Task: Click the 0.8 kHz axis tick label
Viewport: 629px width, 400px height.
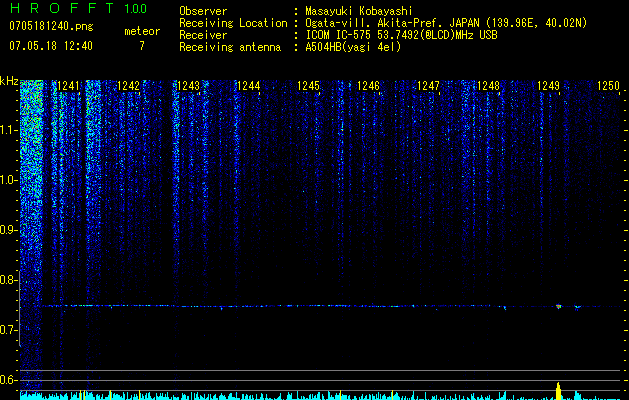Action: 9,280
